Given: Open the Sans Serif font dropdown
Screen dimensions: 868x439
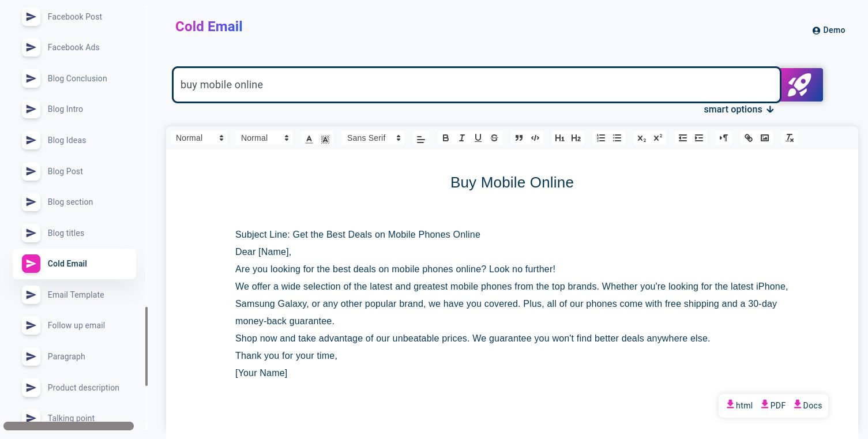Looking at the screenshot, I should [x=374, y=138].
